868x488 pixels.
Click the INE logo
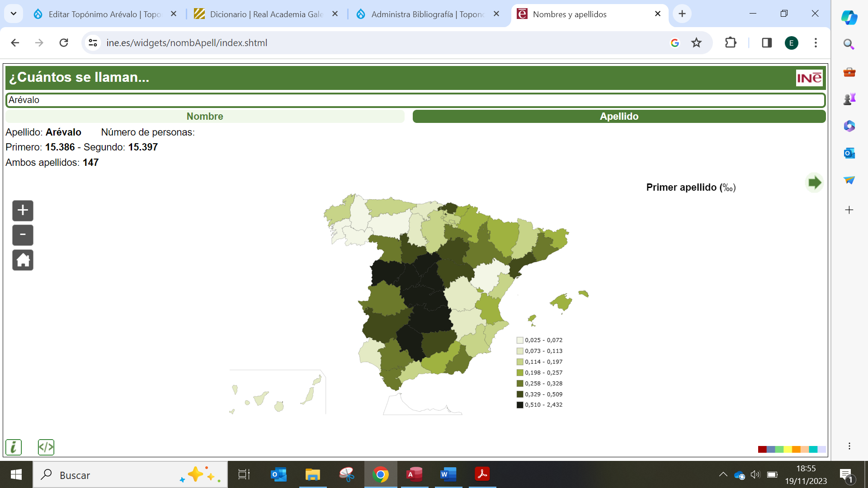pos(809,78)
